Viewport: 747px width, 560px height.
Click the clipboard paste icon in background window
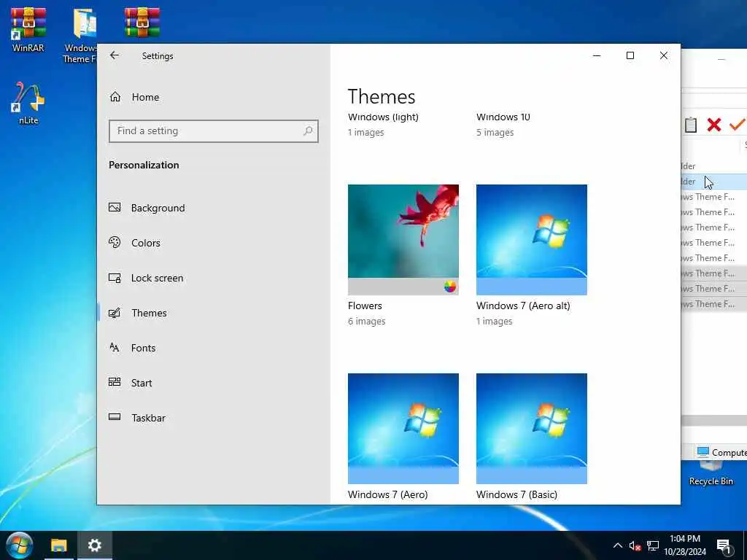691,125
